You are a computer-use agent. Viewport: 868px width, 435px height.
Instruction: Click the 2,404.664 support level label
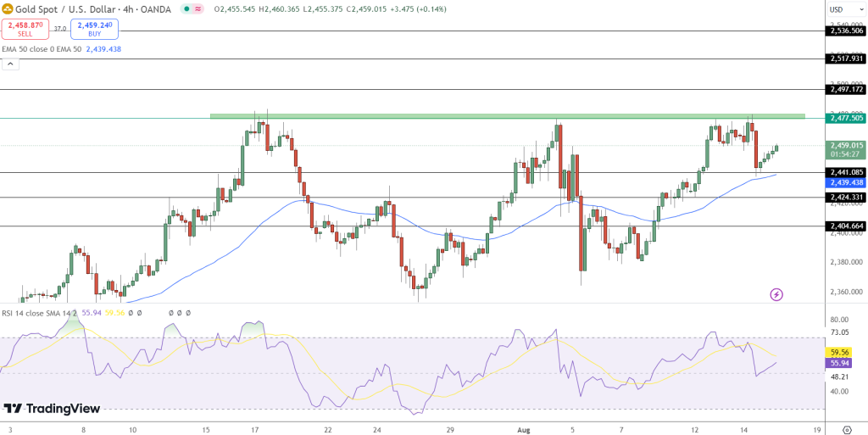coord(845,226)
